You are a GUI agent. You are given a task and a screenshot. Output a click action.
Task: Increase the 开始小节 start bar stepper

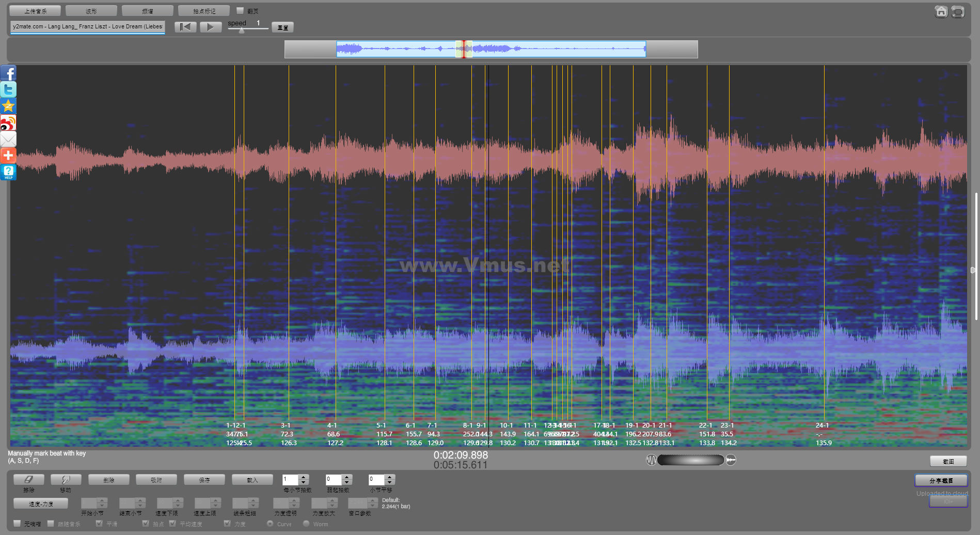(x=102, y=500)
